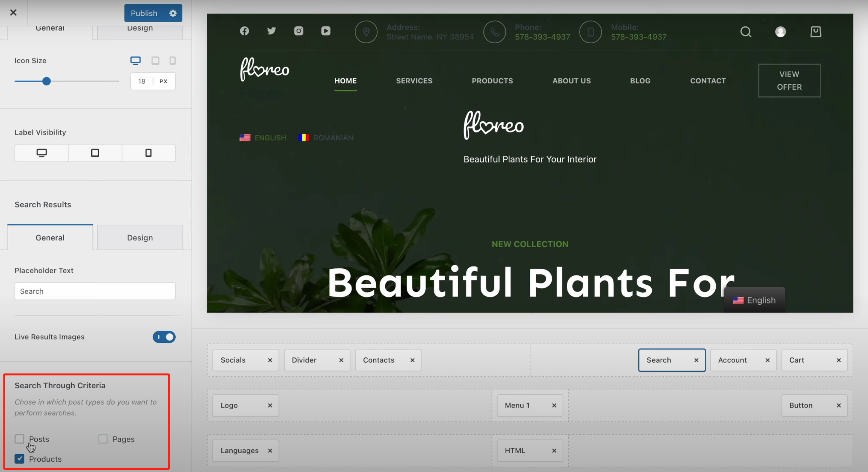The width and height of the screenshot is (868, 472).
Task: Click the search magnifier icon in preview
Action: 745,32
